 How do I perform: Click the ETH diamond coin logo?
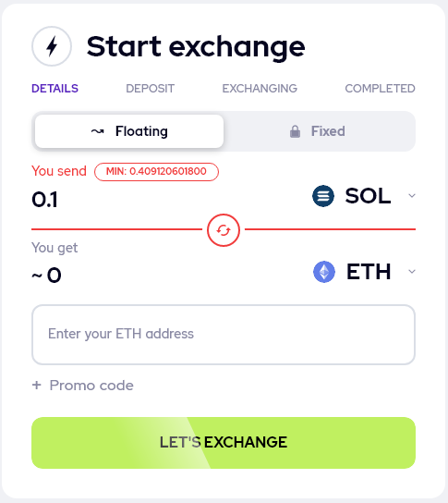(x=324, y=272)
